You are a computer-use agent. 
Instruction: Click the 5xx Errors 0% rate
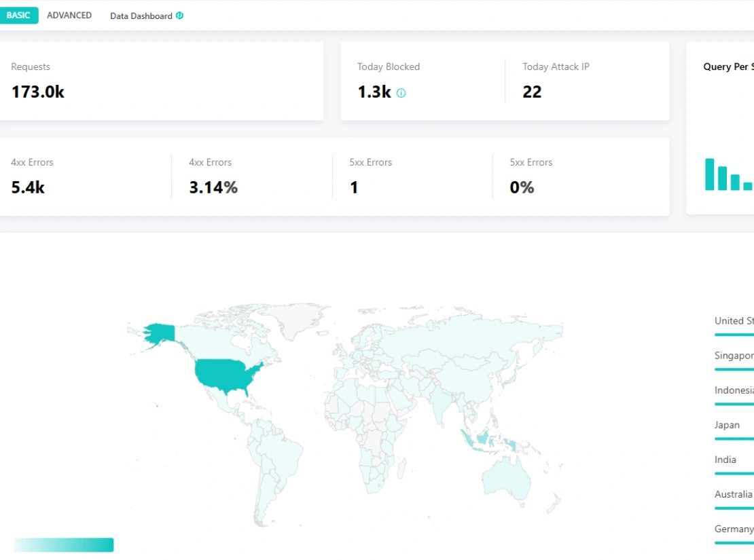coord(522,188)
